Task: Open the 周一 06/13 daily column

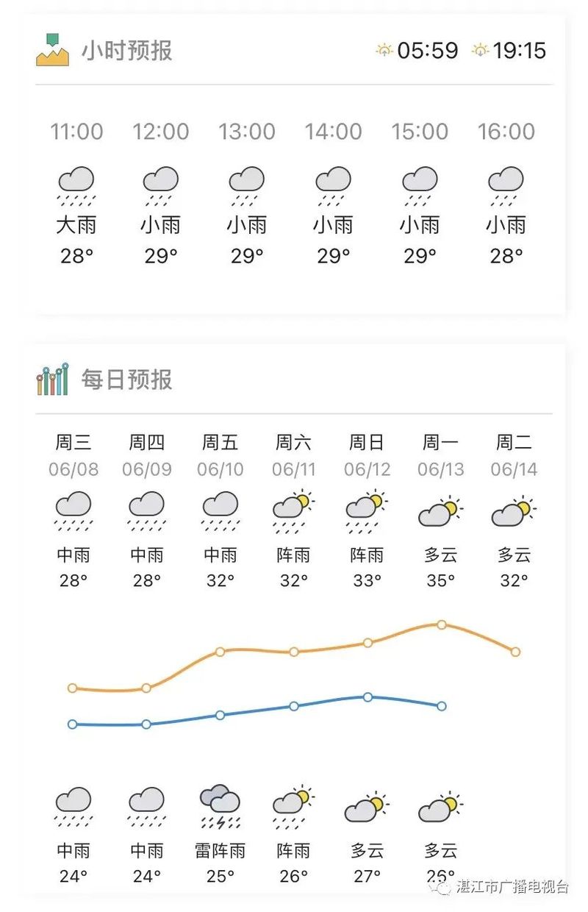Action: (x=441, y=511)
